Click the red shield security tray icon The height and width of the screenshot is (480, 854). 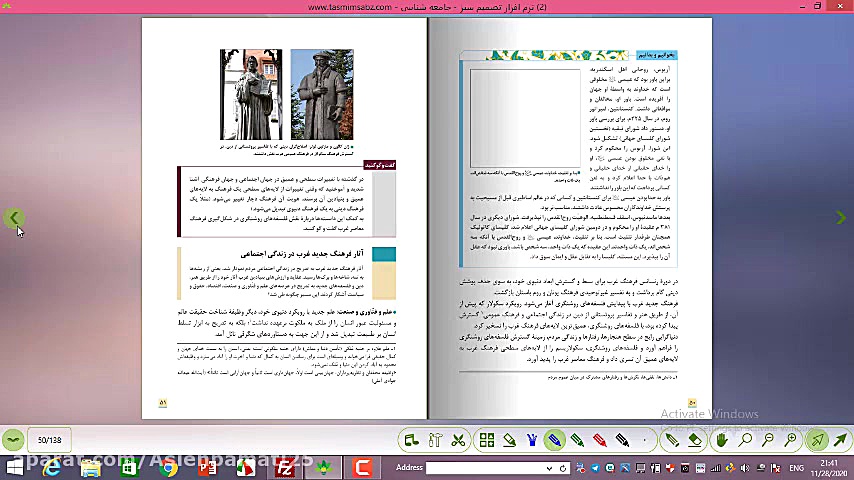[670, 468]
